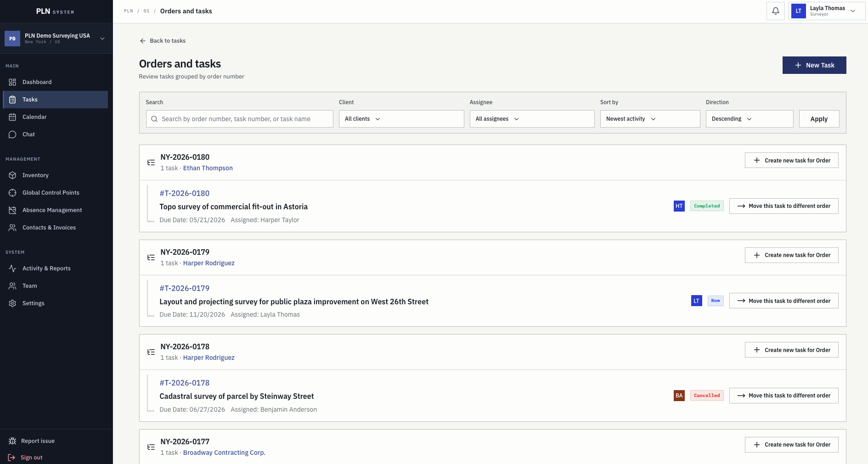
Task: Click the Tasks clipboard icon in sidebar
Action: 12,100
